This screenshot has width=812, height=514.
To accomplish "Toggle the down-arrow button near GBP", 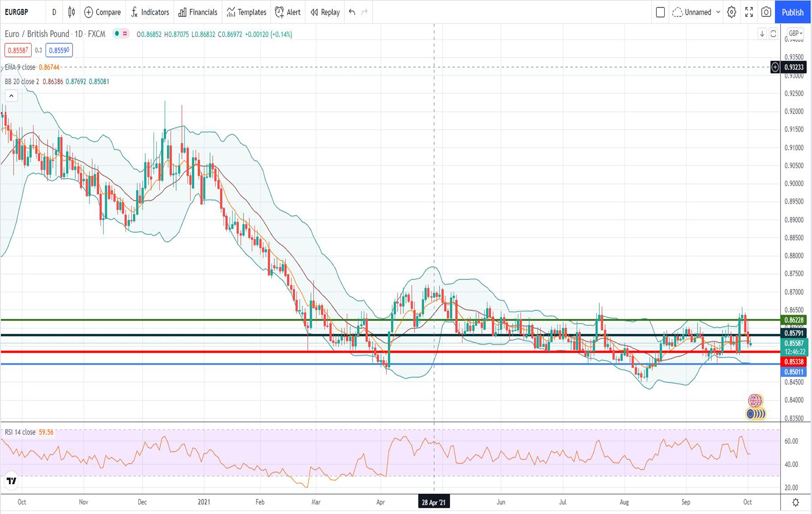I will (762, 33).
